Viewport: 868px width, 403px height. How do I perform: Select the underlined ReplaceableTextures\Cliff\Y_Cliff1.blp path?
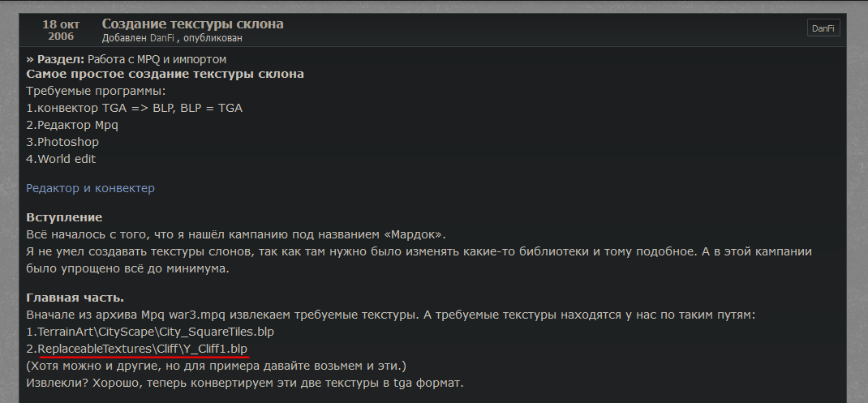142,349
